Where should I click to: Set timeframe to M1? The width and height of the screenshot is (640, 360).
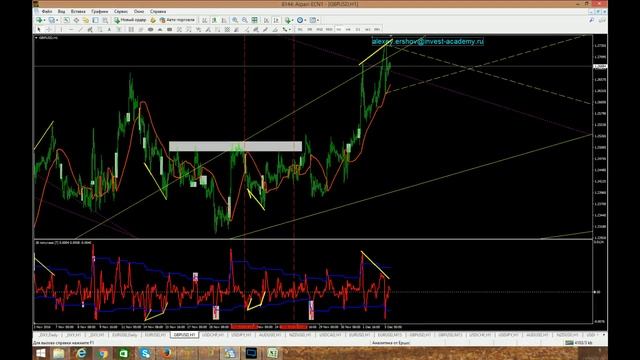pyautogui.click(x=300, y=29)
